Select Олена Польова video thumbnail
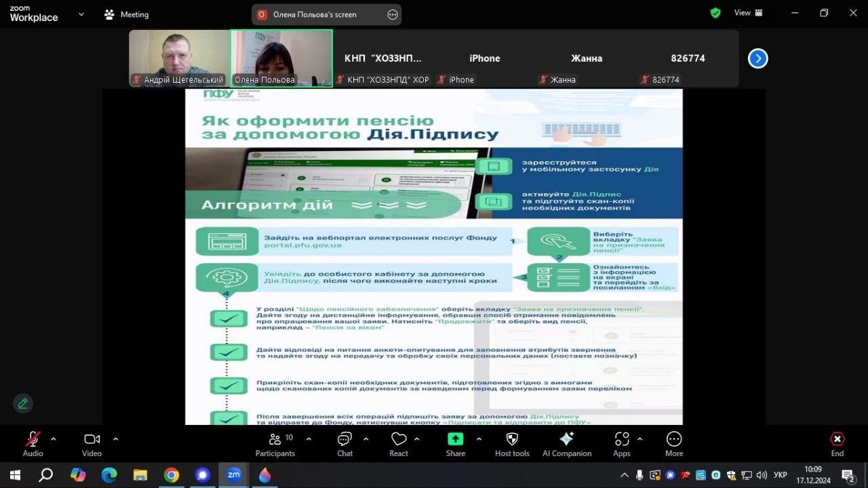Viewport: 868px width, 488px height. (x=281, y=58)
